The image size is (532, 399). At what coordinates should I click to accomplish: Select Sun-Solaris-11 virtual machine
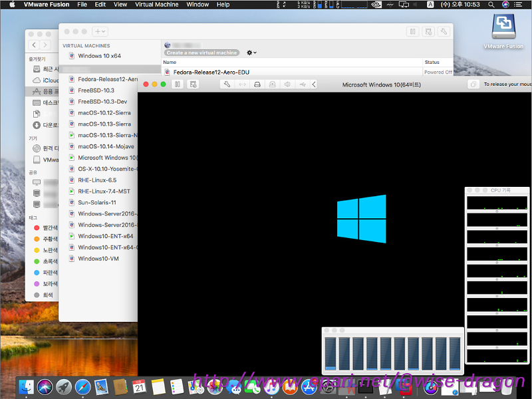[97, 202]
